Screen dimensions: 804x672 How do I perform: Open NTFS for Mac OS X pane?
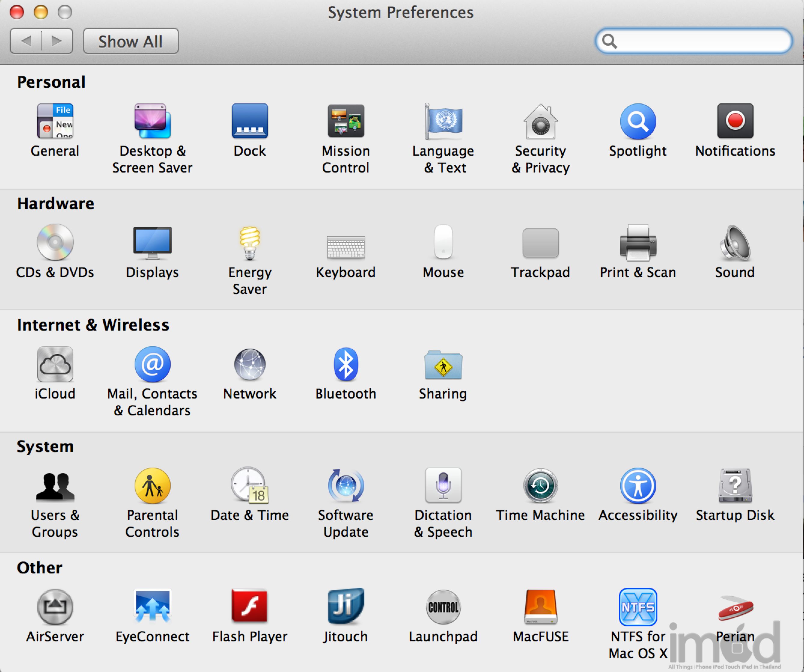tap(638, 607)
